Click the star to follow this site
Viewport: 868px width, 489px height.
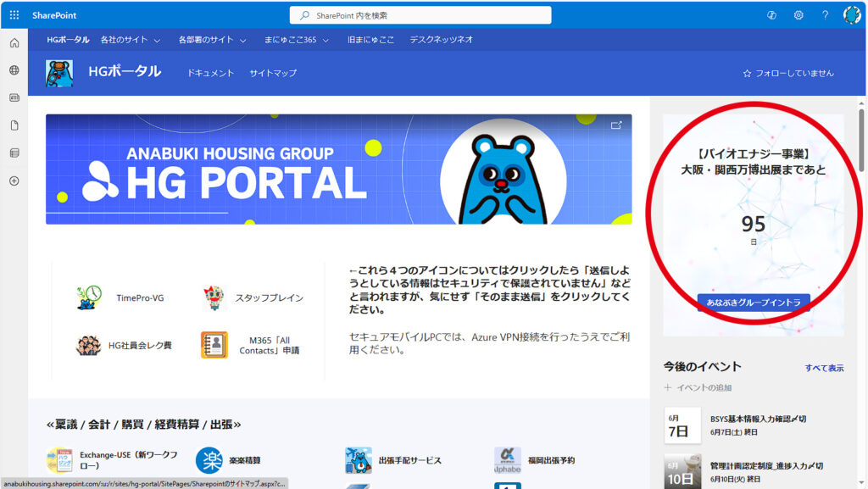[747, 73]
